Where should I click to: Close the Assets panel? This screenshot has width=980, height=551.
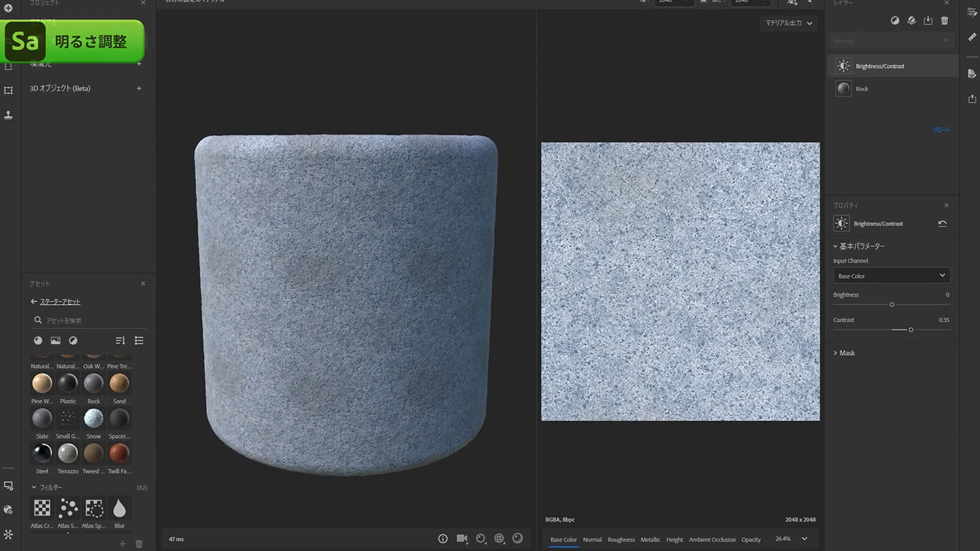pos(143,284)
